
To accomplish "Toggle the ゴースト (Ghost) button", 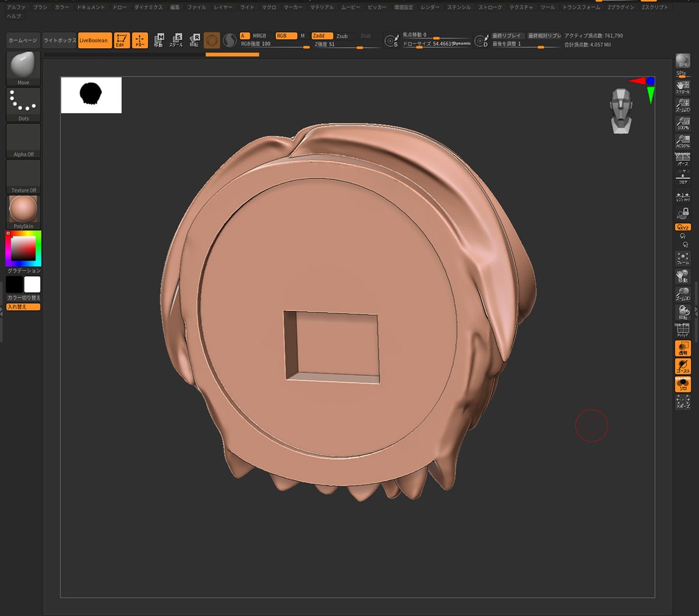I will pos(683,367).
